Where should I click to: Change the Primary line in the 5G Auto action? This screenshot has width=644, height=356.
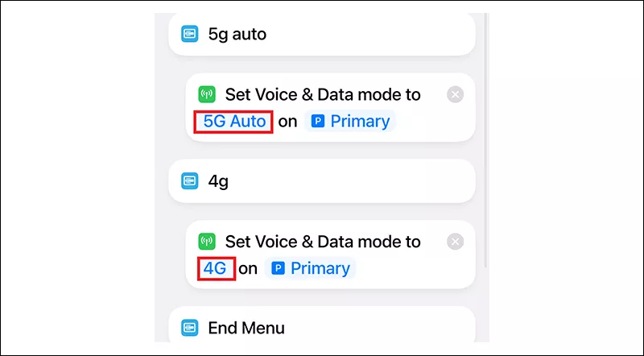tap(359, 122)
